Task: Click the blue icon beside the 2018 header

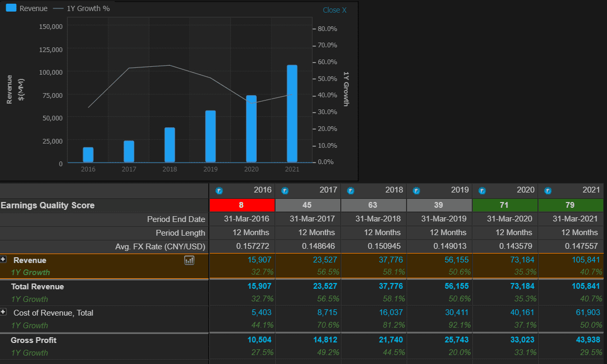Action: coord(350,190)
